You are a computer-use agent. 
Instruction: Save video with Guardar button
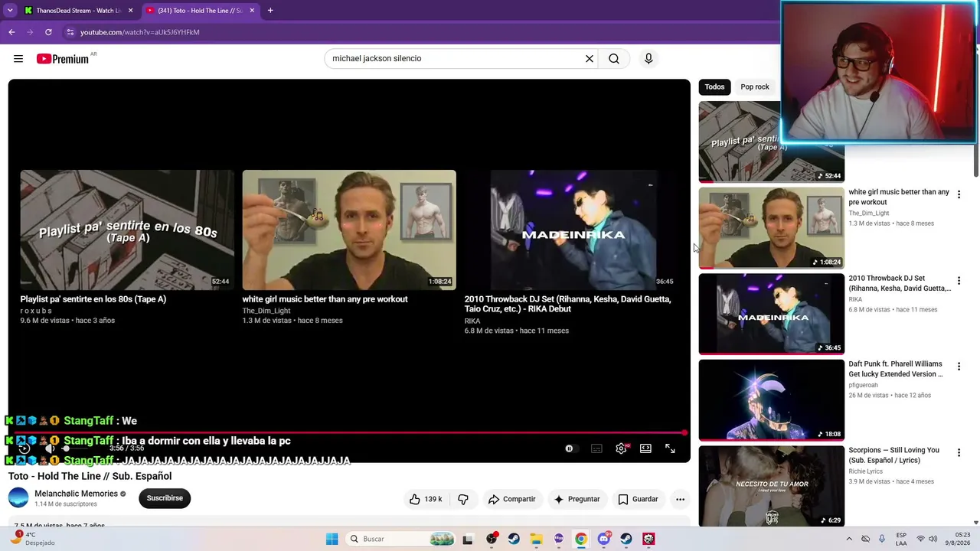click(x=639, y=499)
